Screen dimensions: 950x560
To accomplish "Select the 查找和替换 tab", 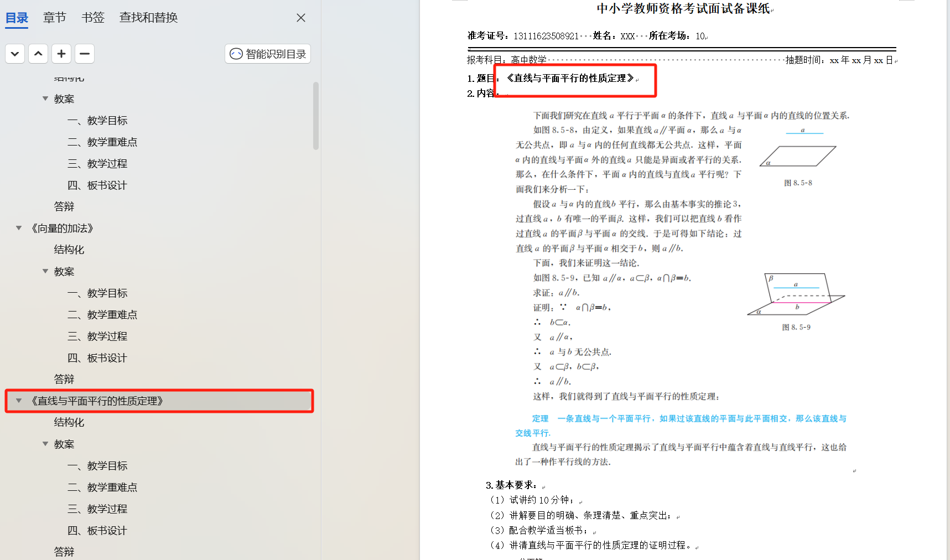I will (148, 18).
